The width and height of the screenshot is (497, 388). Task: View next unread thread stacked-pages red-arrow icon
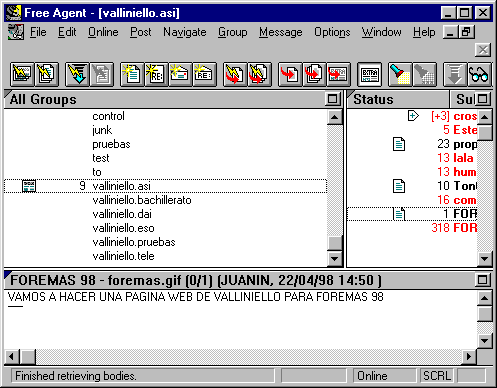pyautogui.click(x=314, y=74)
